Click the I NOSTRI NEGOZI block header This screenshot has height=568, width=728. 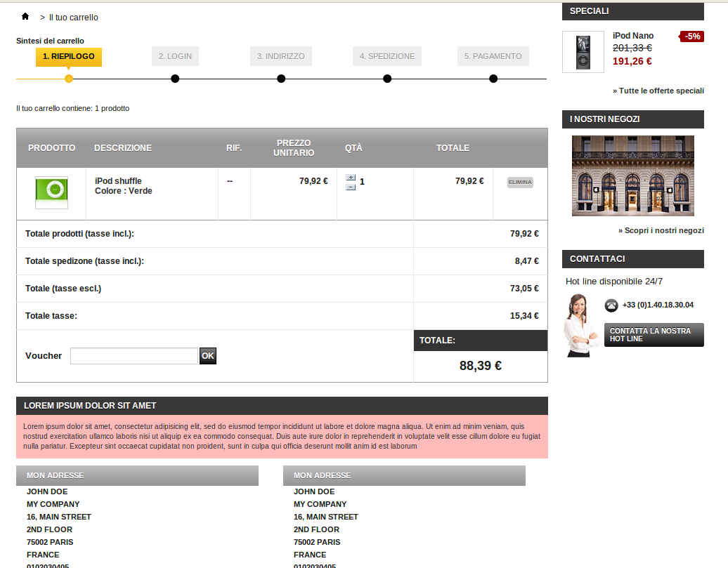click(x=633, y=119)
